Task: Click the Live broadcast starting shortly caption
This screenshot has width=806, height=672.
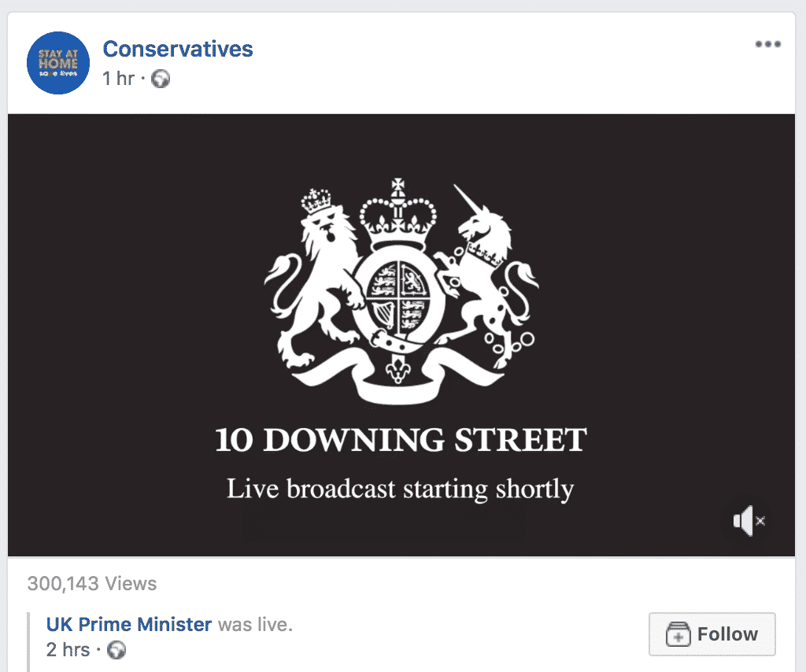Action: pos(401,489)
